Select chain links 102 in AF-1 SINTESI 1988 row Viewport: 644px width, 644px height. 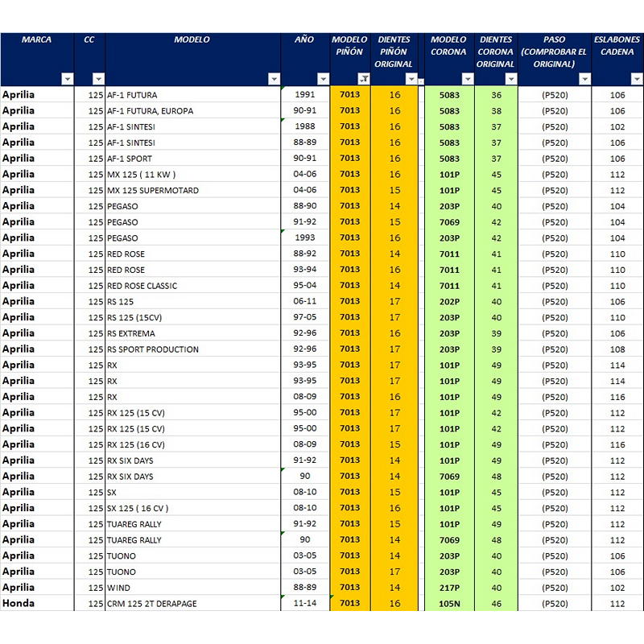point(617,127)
